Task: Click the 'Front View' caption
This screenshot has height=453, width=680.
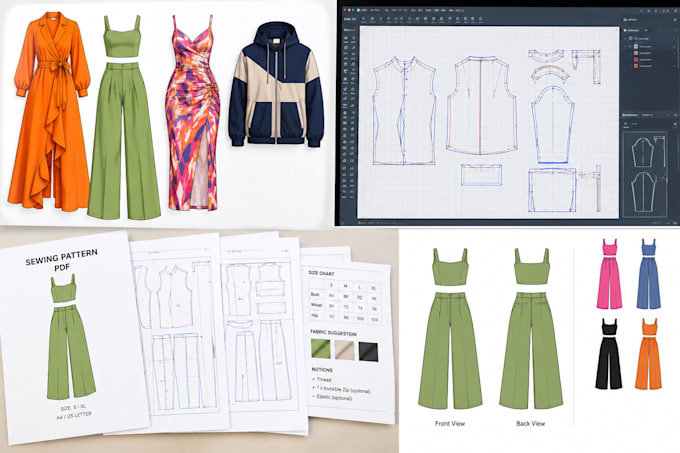Action: [x=450, y=424]
